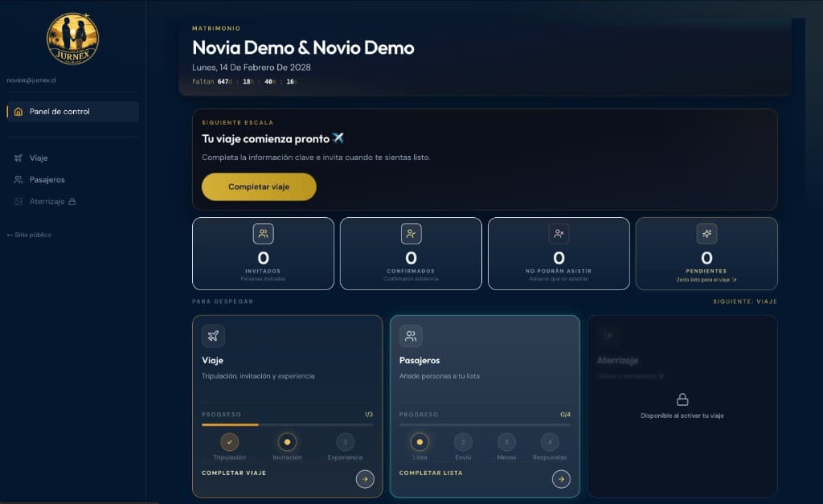Click the Pasajeros progress bar

pyautogui.click(x=485, y=424)
